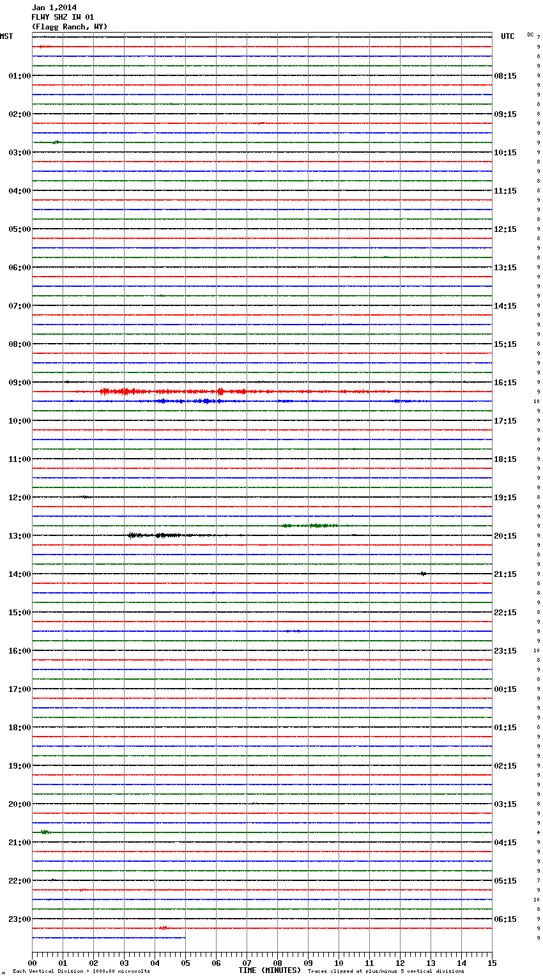543x980 pixels.
Task: Click the 23:15 UTC time label
Action: (505, 651)
